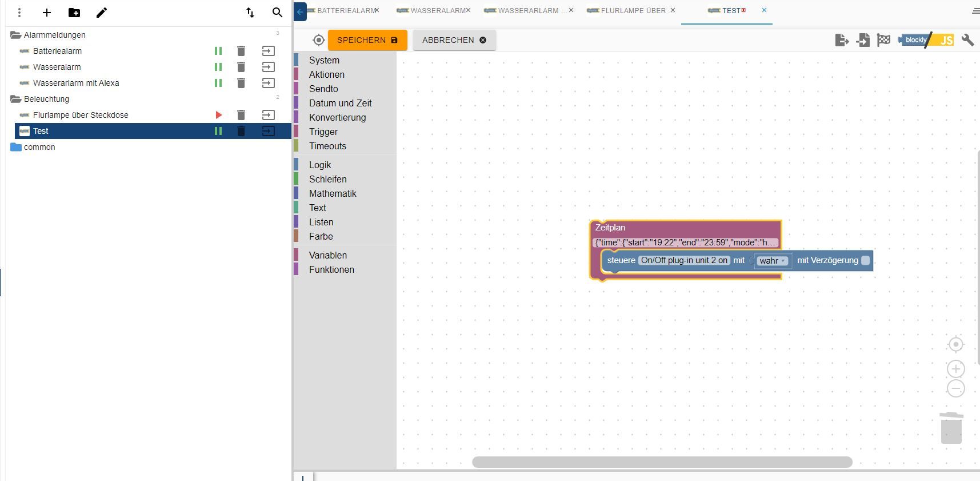Click the ABBRECHEN cancel button
Image resolution: width=980 pixels, height=481 pixels.
tap(454, 40)
